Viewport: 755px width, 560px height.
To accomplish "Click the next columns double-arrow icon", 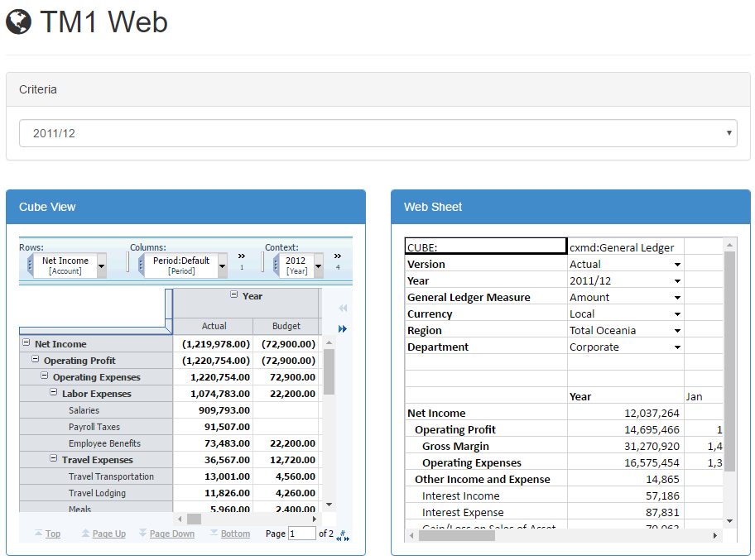I will coord(343,328).
